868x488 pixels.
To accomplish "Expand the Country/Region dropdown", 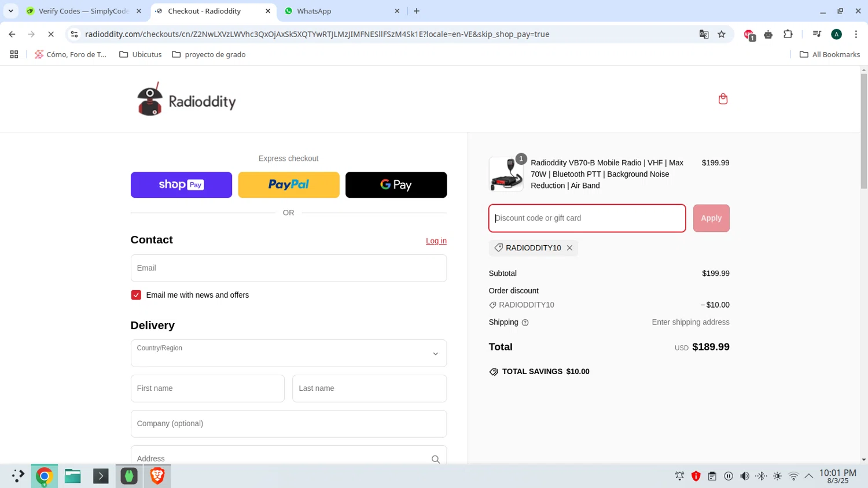I will pyautogui.click(x=289, y=353).
